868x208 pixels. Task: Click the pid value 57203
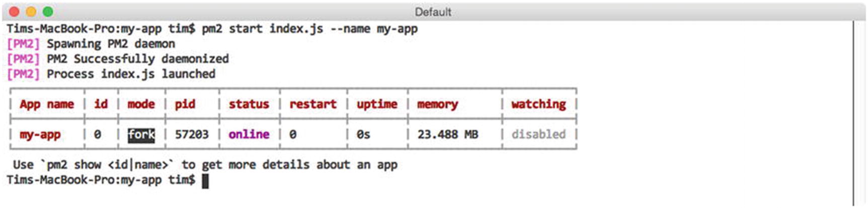pyautogui.click(x=191, y=135)
